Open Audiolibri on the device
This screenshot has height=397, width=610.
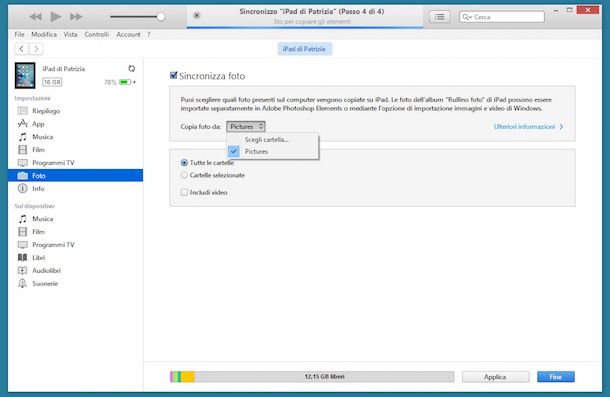(x=75, y=271)
